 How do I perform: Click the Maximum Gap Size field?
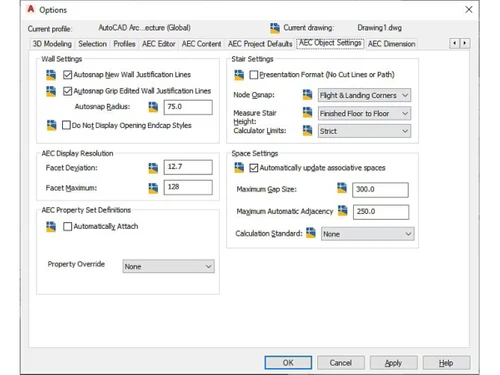[380, 190]
